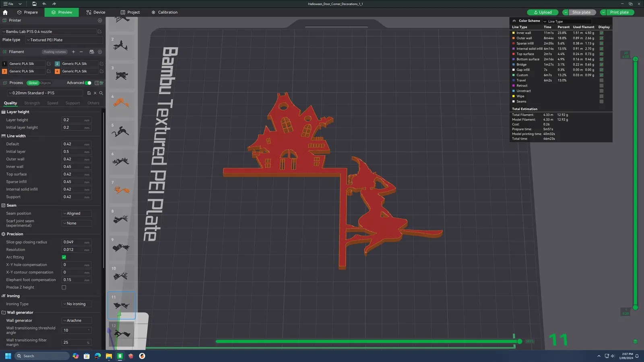Image resolution: width=644 pixels, height=362 pixels.
Task: Switch to the Device tab
Action: 96,12
